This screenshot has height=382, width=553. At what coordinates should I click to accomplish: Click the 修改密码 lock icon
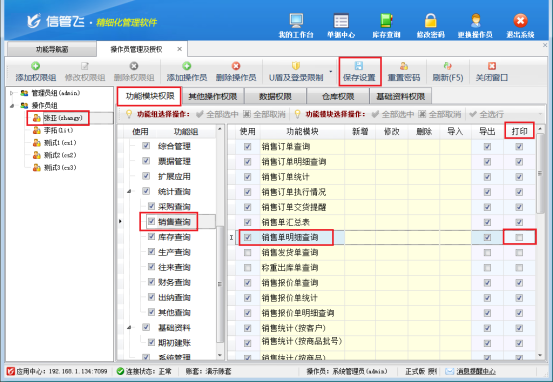coord(430,21)
